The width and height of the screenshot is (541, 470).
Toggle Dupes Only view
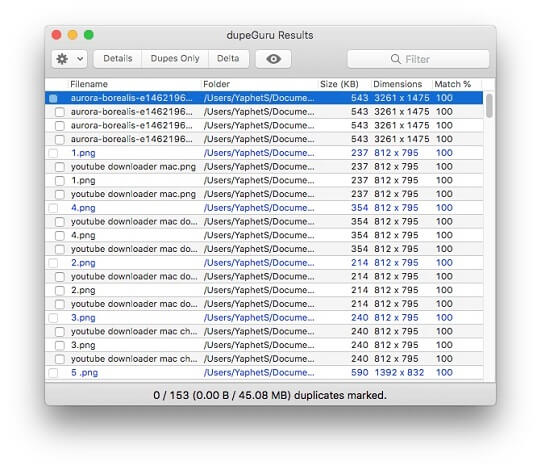coord(175,59)
